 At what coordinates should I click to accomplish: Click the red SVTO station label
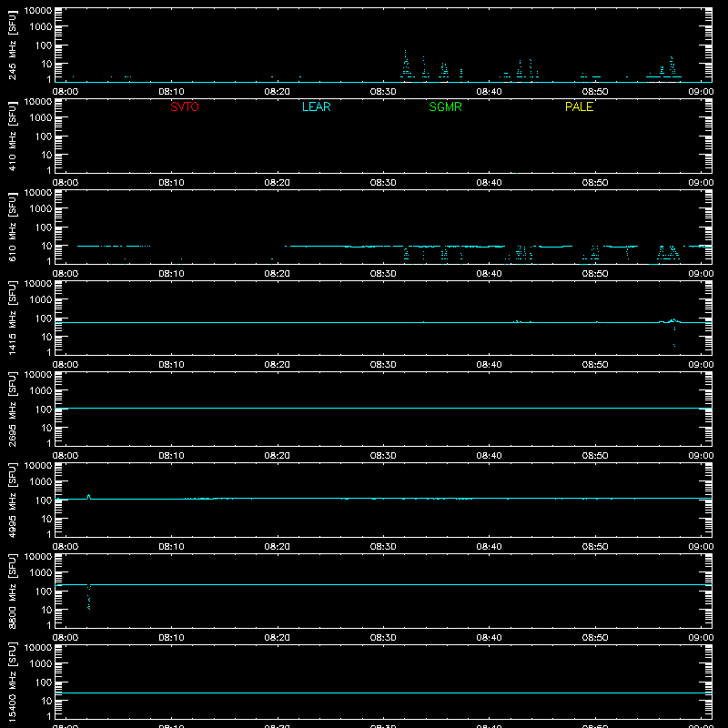coord(185,106)
